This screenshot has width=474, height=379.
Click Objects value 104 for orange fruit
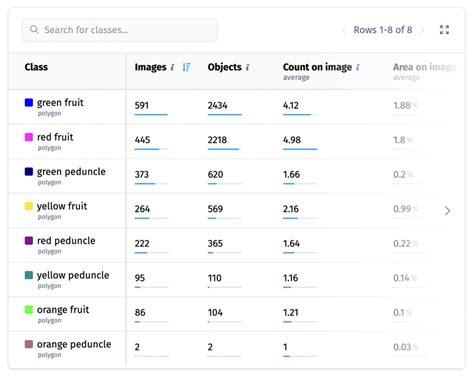point(215,312)
